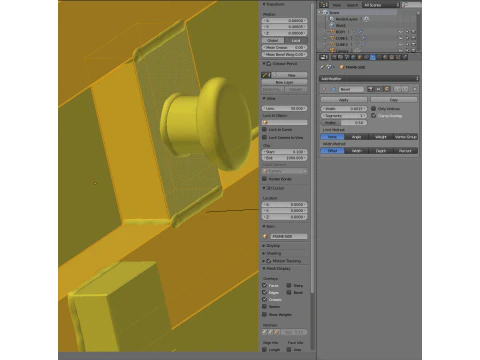The height and width of the screenshot is (360, 480).
Task: Open the World properties tab icon
Action: point(353,57)
